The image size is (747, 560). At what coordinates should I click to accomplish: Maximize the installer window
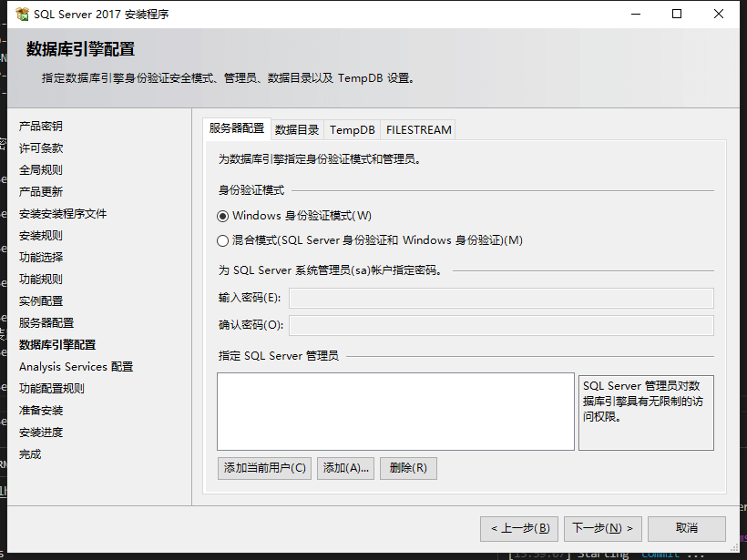click(677, 15)
